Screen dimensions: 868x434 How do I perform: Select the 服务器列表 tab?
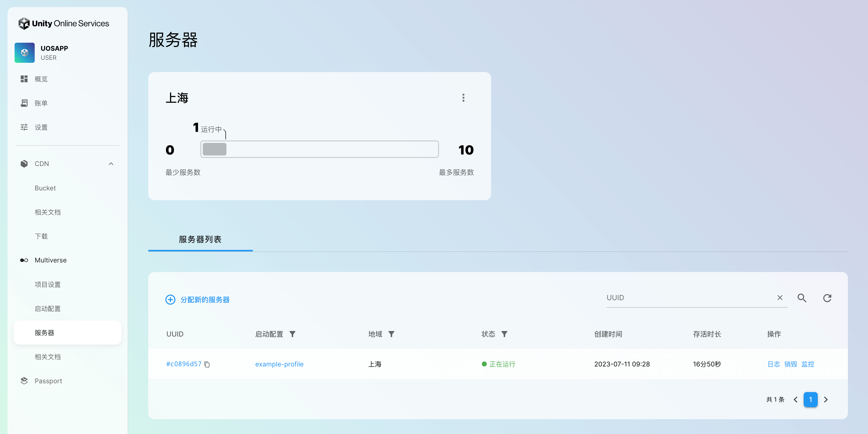click(200, 239)
